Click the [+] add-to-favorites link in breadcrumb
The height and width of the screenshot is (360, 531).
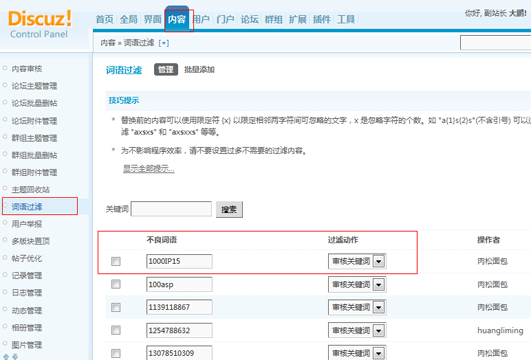tap(164, 43)
